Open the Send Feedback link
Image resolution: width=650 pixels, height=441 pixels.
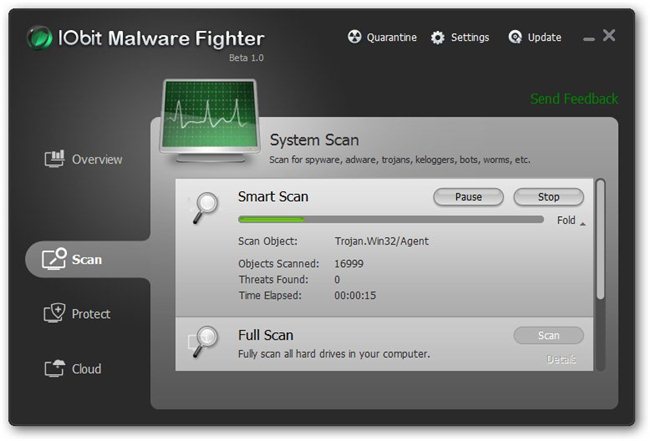(x=574, y=99)
